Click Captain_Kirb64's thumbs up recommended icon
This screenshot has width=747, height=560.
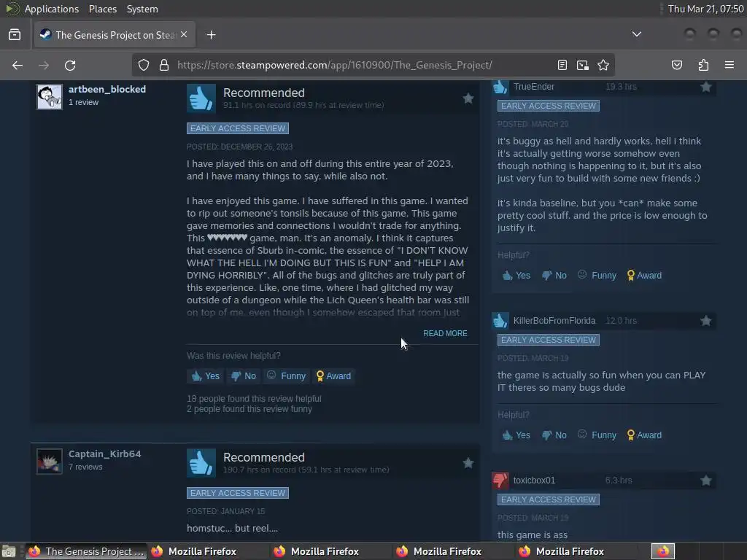[x=201, y=463]
